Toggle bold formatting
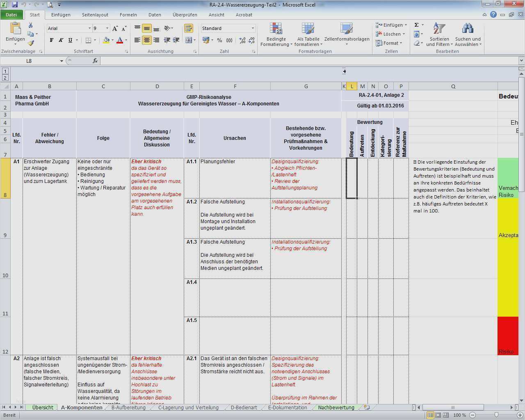This screenshot has width=525, height=420. [51, 40]
